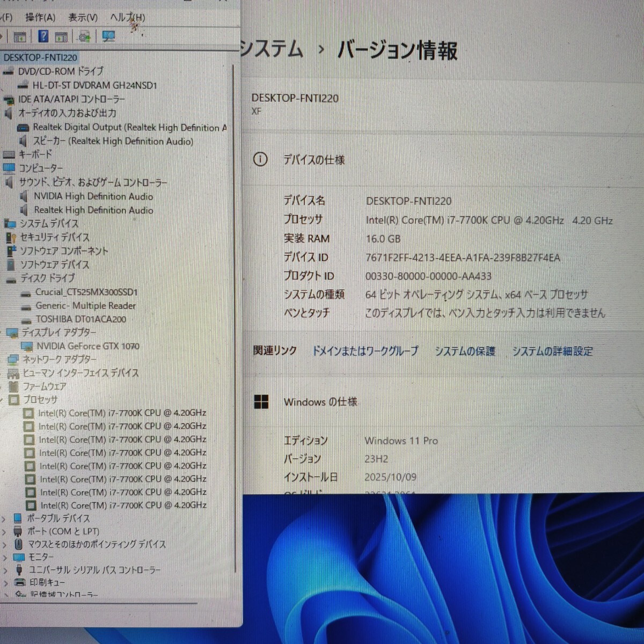Select サウンド、ビデオ、およびゲーム コントローラー category
This screenshot has width=644, height=644.
click(93, 182)
